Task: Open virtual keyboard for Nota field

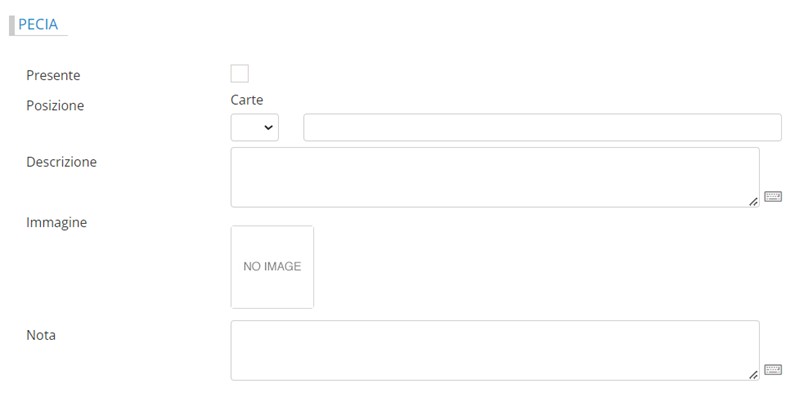Action: coord(772,370)
